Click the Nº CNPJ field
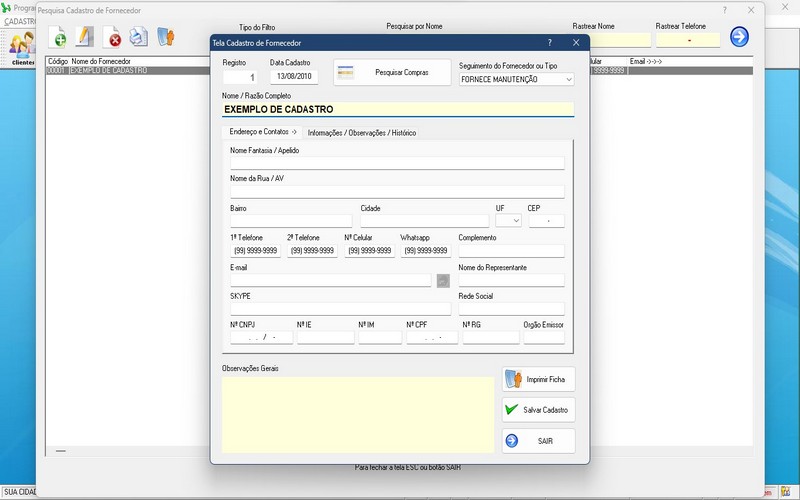Viewport: 800px width, 500px height. click(x=261, y=338)
